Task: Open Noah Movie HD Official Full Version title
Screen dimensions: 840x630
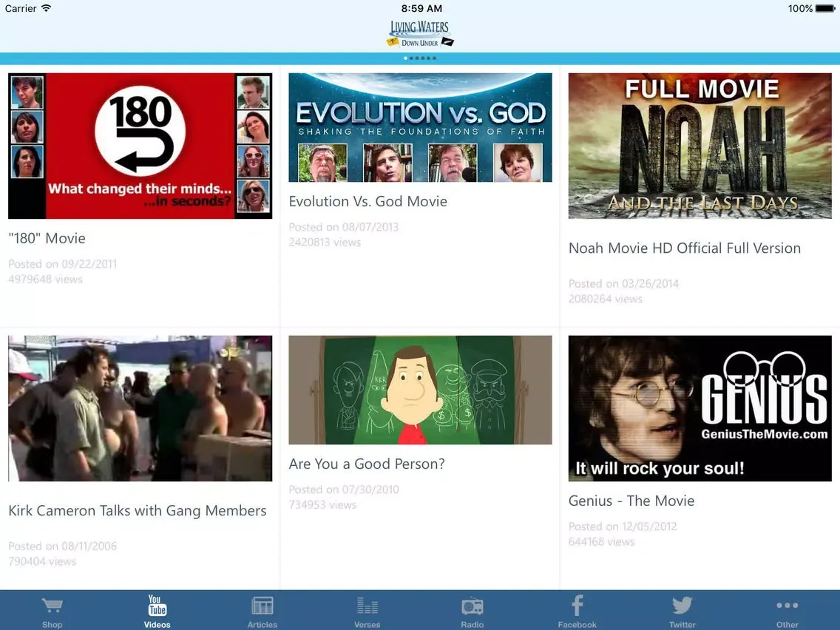Action: pyautogui.click(x=685, y=248)
